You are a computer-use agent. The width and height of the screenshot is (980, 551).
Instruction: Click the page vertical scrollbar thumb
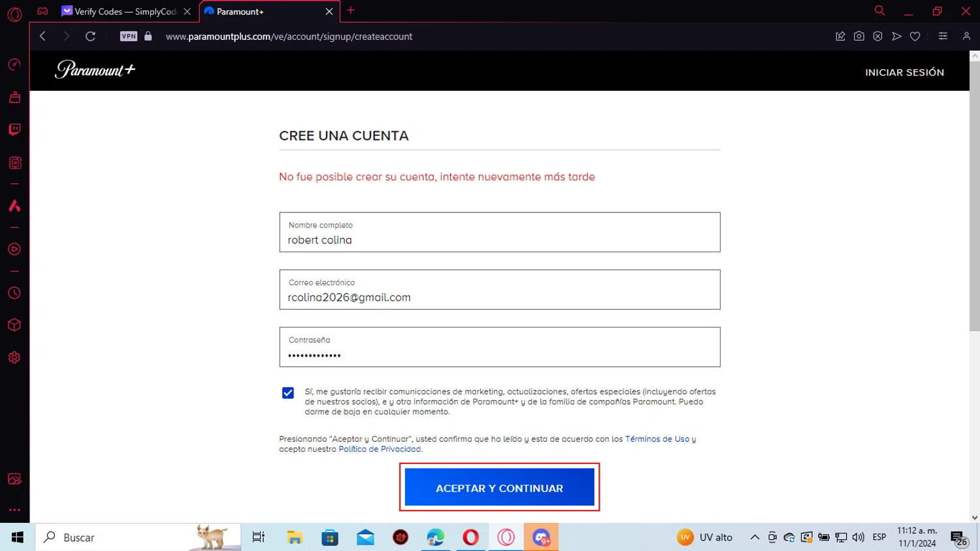[x=975, y=196]
